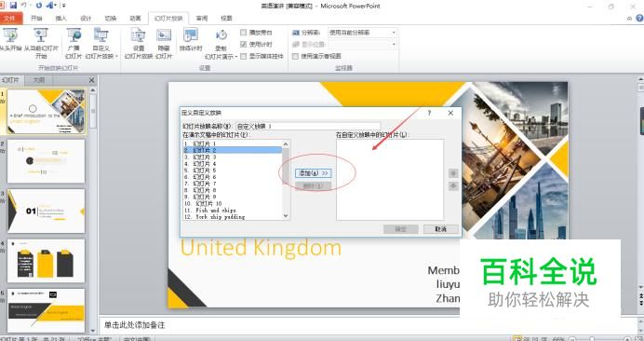Viewport: 644px width, 341px height.
Task: Toggle Show Media Controls (显示媒体控件) checkbox
Action: [x=244, y=56]
